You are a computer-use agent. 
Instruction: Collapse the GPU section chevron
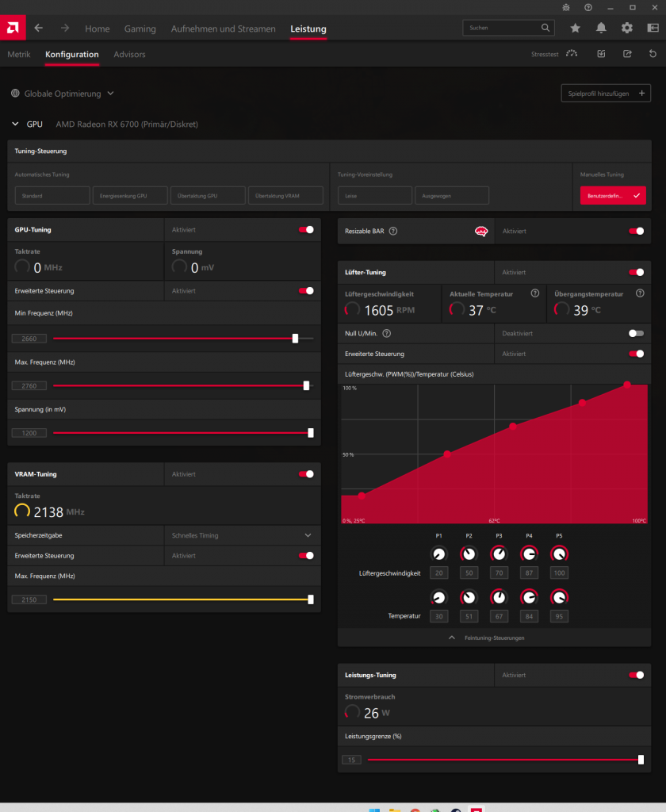[x=15, y=124]
